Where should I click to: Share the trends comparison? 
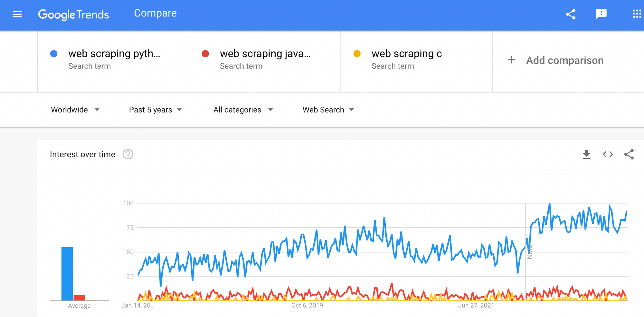point(571,14)
